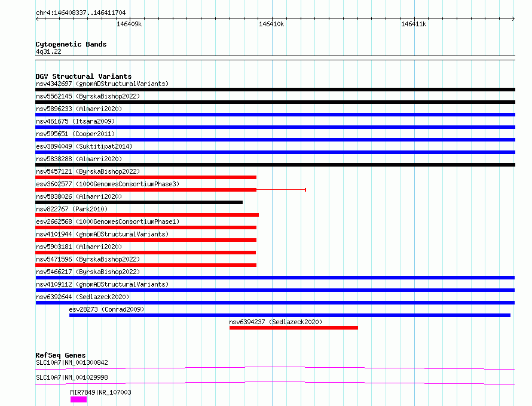The width and height of the screenshot is (532, 406).
Task: Click nsv5466217 ByrskaBishop2022 label
Action: pos(88,272)
